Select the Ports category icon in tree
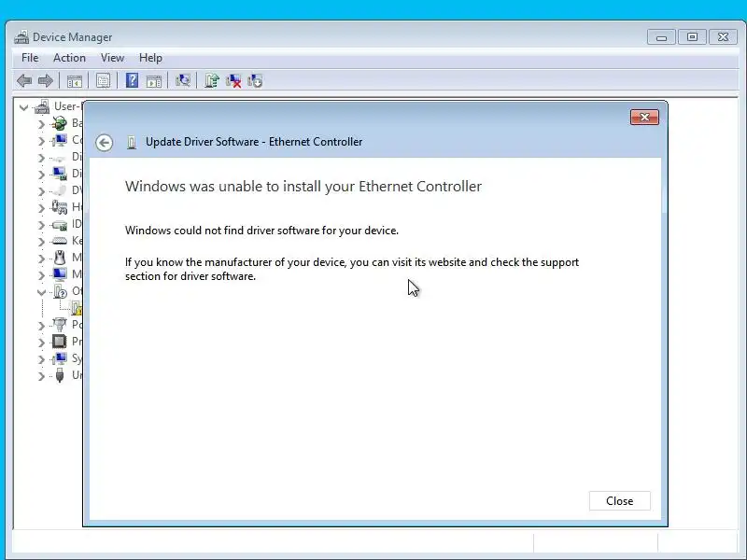 tap(60, 325)
